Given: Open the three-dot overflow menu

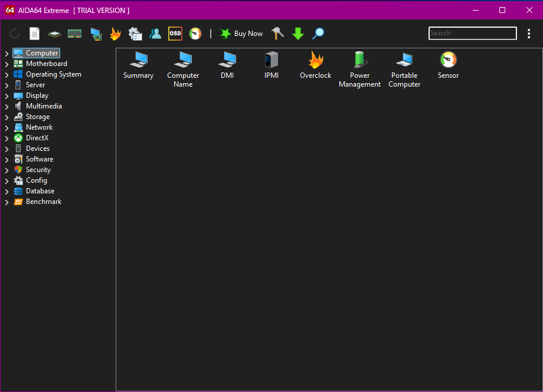Looking at the screenshot, I should 529,34.
